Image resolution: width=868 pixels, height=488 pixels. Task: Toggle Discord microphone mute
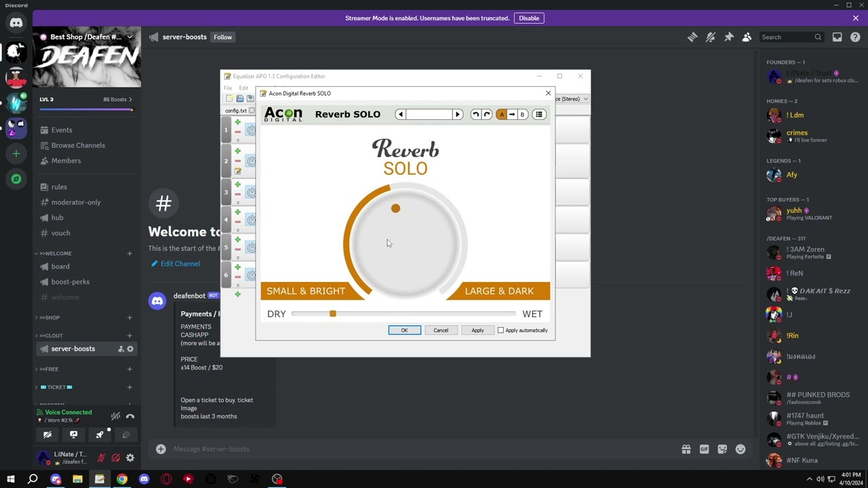coord(101,457)
